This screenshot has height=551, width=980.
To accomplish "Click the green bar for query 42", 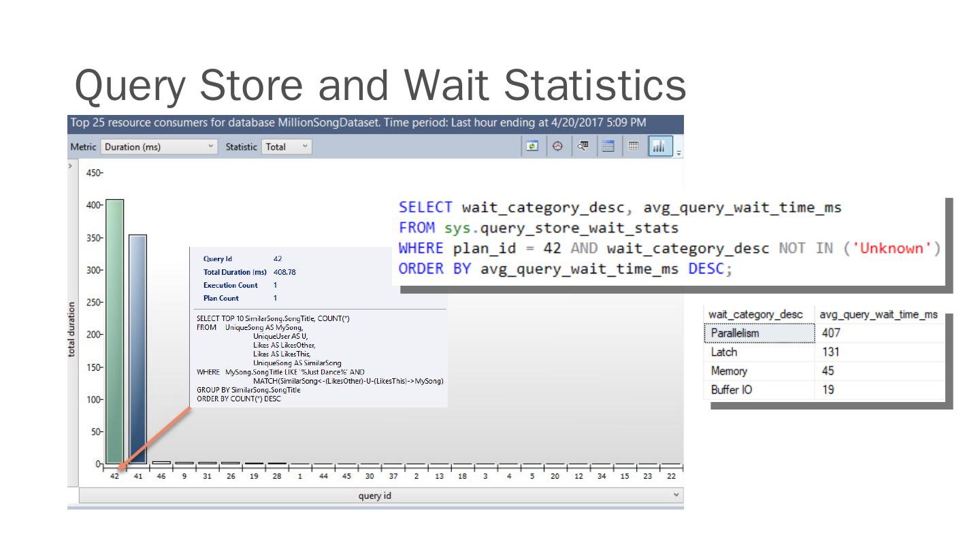I will click(115, 332).
